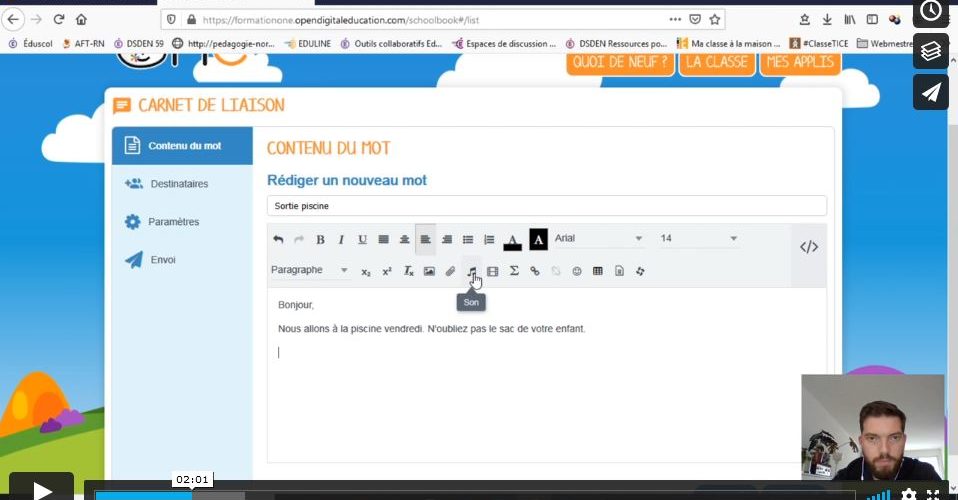Insert a video using the film icon
This screenshot has width=958, height=500.
pyautogui.click(x=492, y=271)
